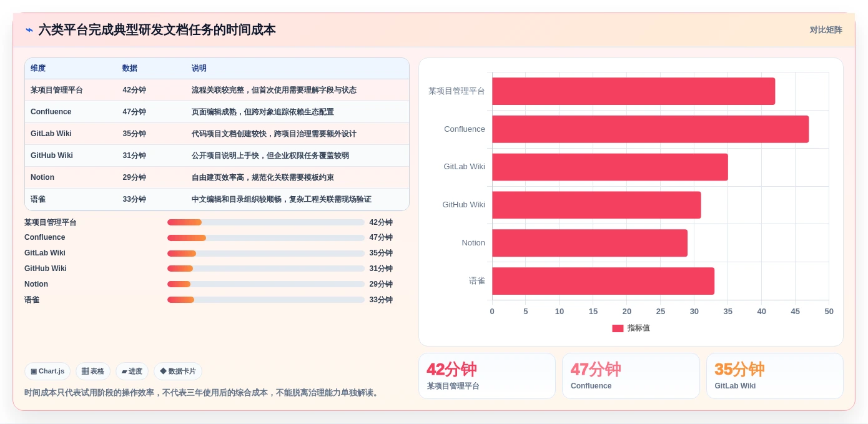The height and width of the screenshot is (424, 868).
Task: Click the title 六类平台完成典型研发文档任务的时间成本
Action: tap(157, 30)
